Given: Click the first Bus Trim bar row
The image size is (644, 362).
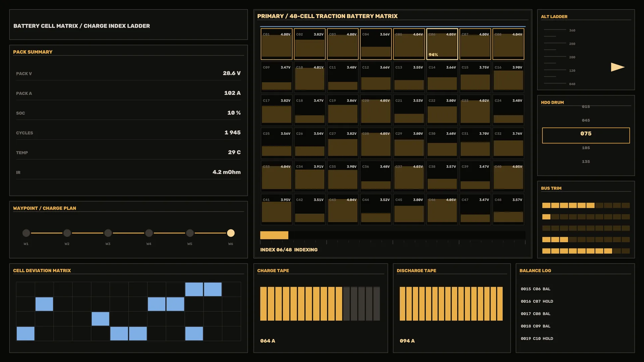Looking at the screenshot, I should [x=586, y=205].
